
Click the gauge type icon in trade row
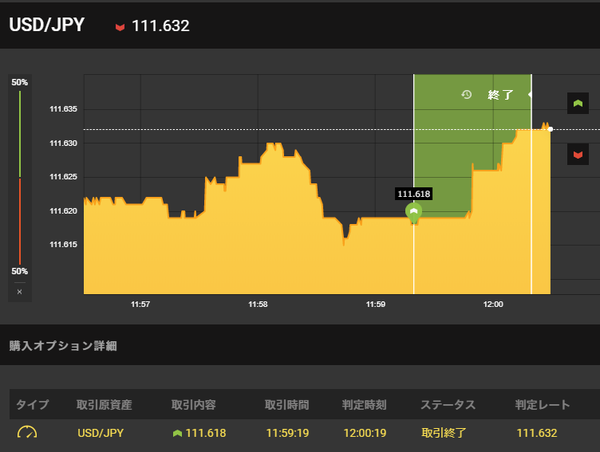(27, 432)
